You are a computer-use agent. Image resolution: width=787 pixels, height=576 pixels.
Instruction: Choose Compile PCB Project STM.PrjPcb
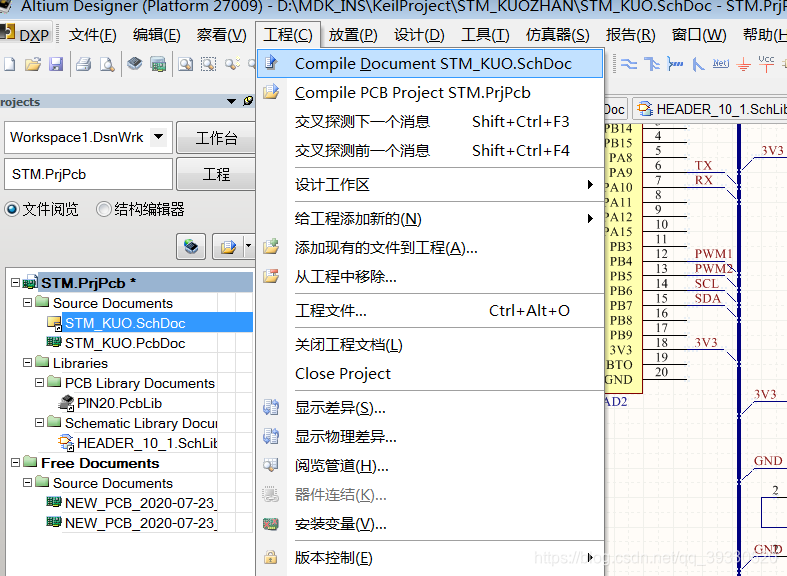431,92
